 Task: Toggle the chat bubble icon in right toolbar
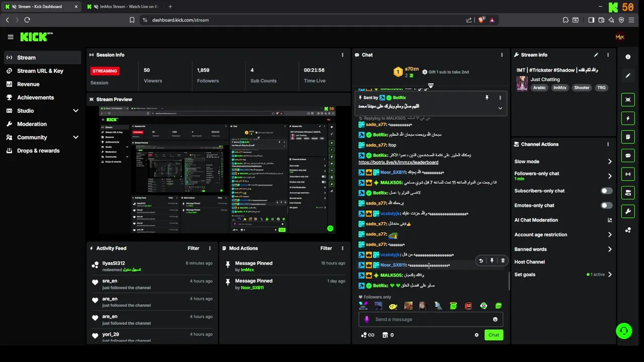click(628, 156)
